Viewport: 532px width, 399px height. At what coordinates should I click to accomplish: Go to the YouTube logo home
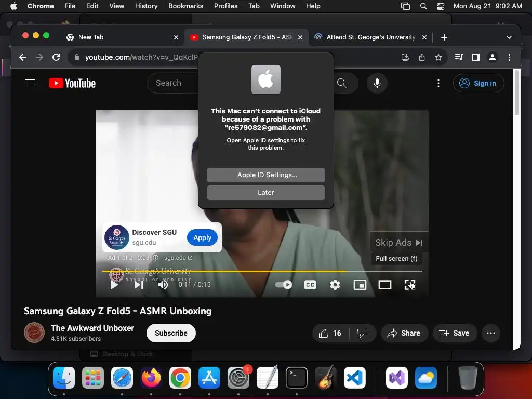pos(72,83)
